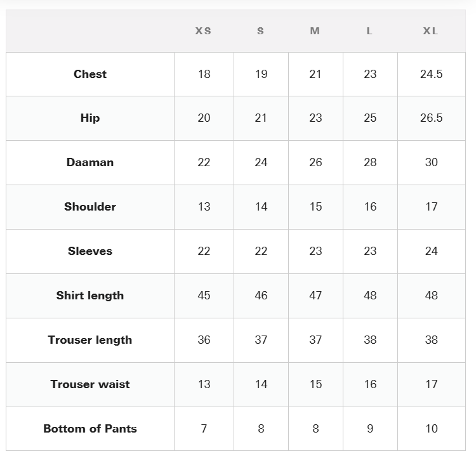The width and height of the screenshot is (476, 463).
Task: Click the Shirt length row label
Action: (90, 296)
